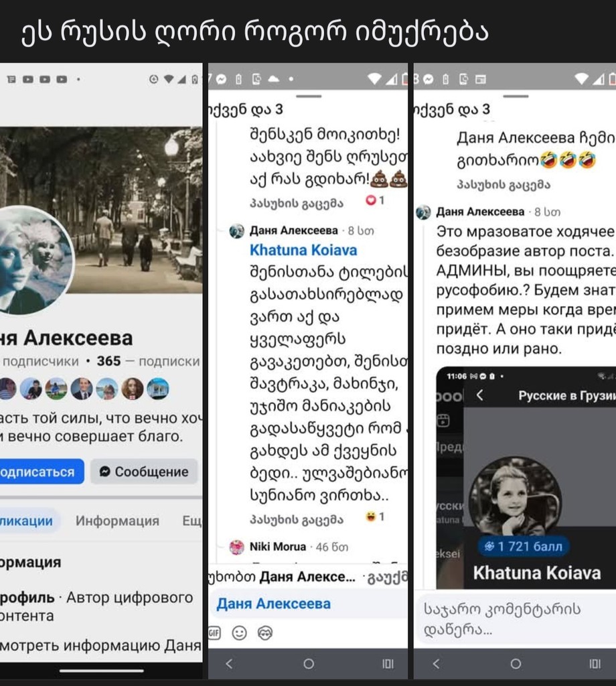Tap Niki Morua's avatar

tap(236, 547)
